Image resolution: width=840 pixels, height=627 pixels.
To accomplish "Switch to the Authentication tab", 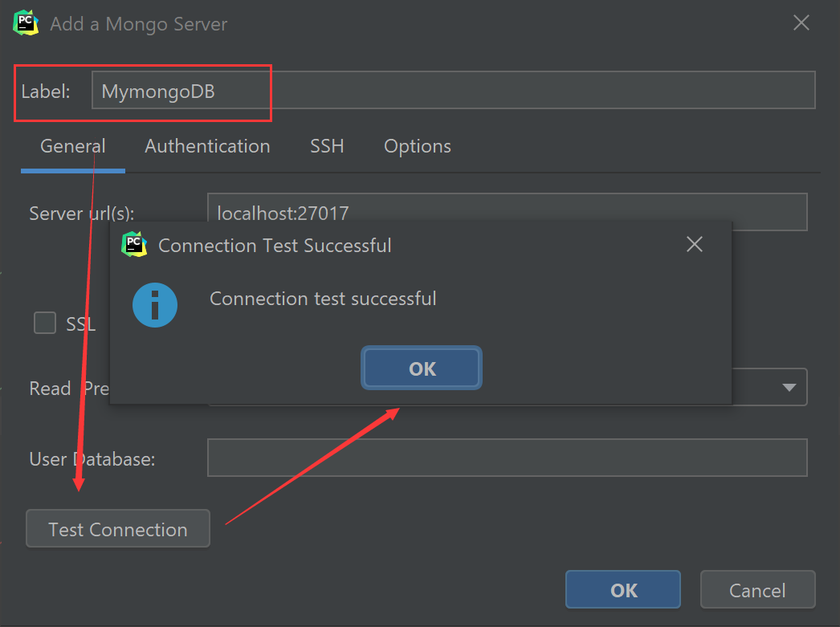I will tap(206, 146).
